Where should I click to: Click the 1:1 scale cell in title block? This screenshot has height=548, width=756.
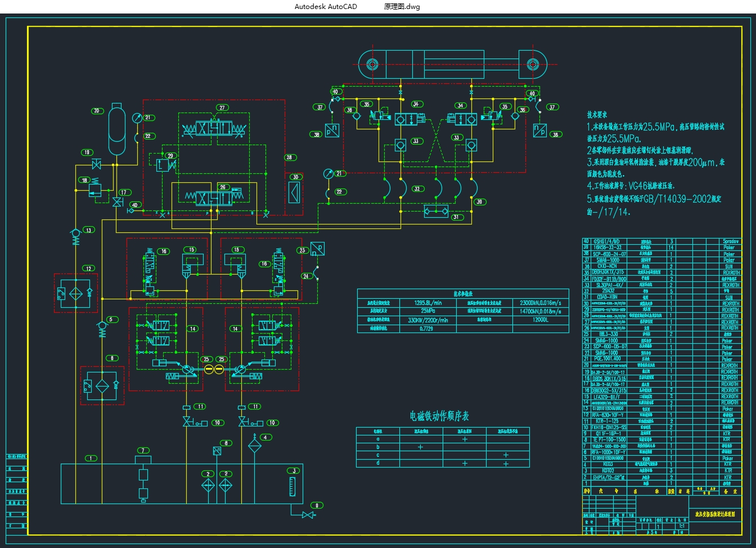682,526
